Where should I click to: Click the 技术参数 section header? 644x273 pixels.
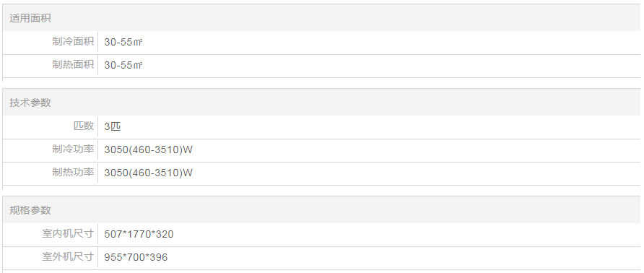point(30,103)
